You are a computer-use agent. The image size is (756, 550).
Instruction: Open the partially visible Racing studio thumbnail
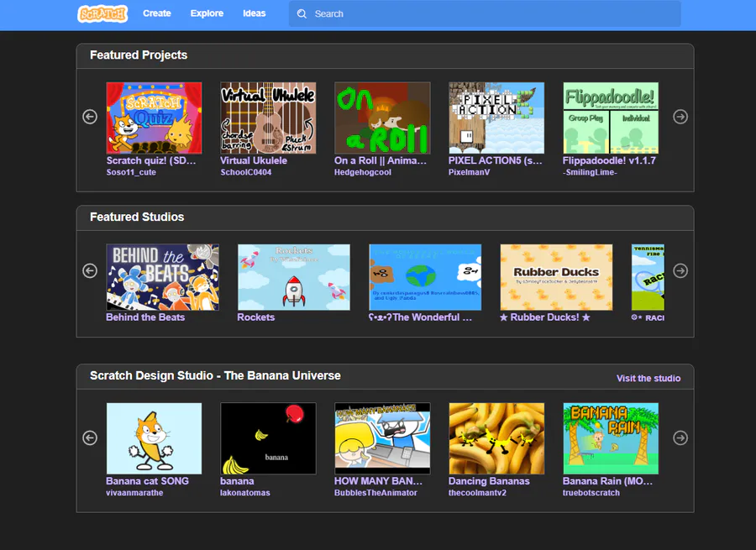[x=648, y=277]
